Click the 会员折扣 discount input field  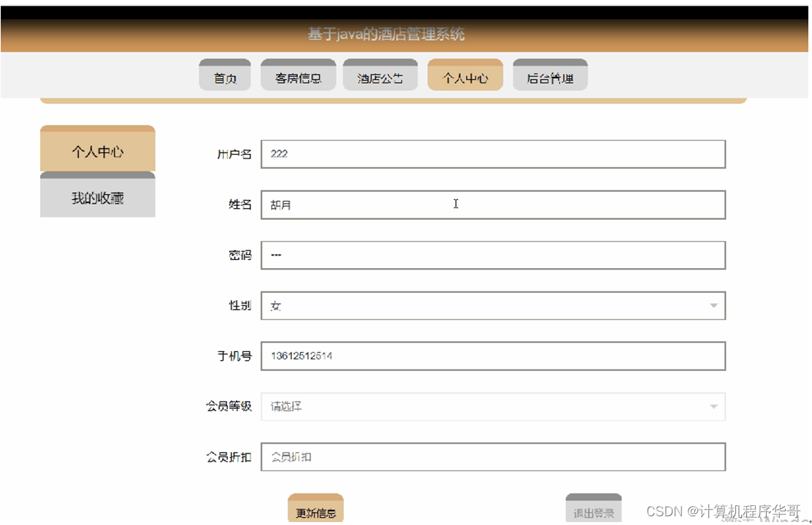click(493, 456)
